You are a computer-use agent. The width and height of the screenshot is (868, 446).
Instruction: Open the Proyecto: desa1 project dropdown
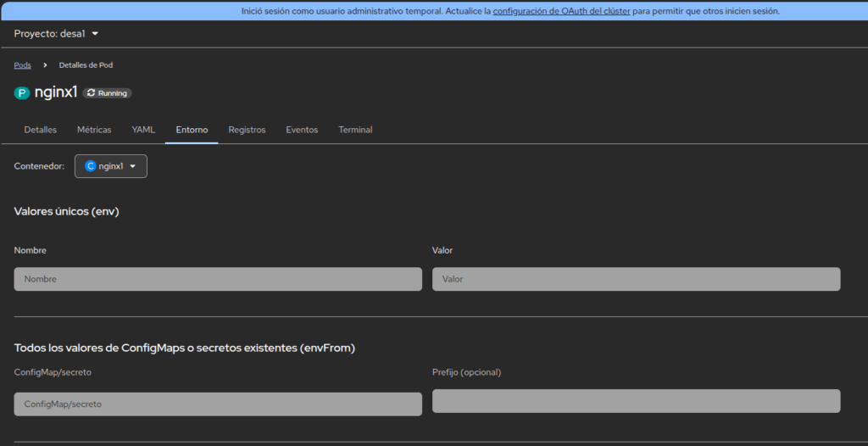click(x=57, y=33)
